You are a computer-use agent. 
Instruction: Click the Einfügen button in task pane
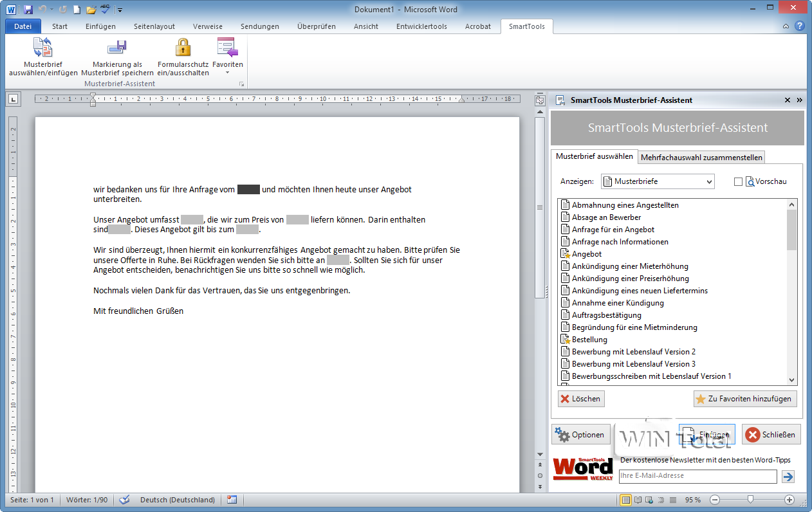click(707, 435)
